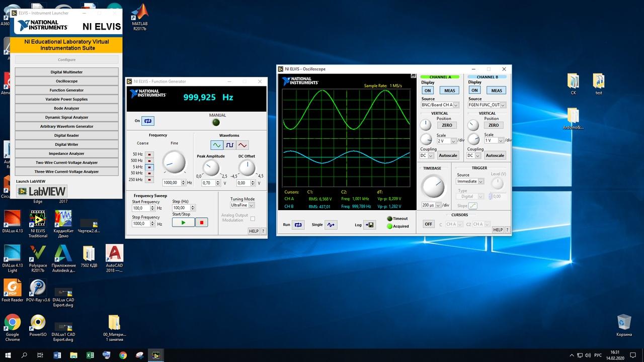Launch the Bode Analyzer instrument

click(x=66, y=108)
